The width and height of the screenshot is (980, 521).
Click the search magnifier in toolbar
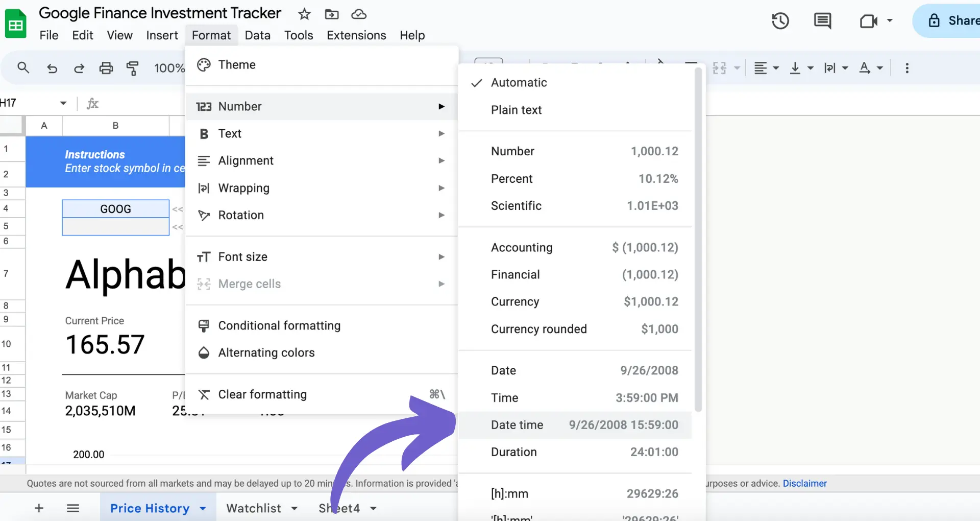[23, 67]
